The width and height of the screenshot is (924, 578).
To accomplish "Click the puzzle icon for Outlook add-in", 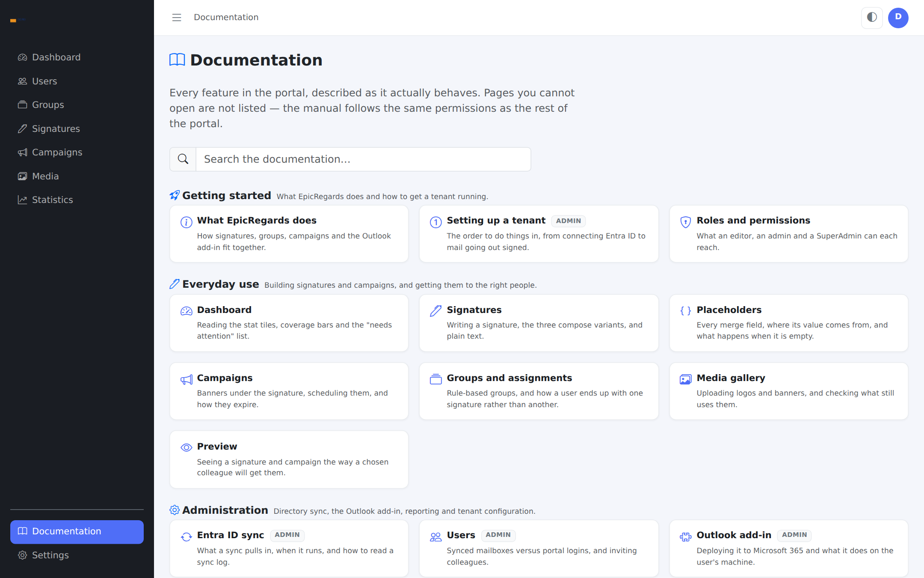I will [x=685, y=536].
